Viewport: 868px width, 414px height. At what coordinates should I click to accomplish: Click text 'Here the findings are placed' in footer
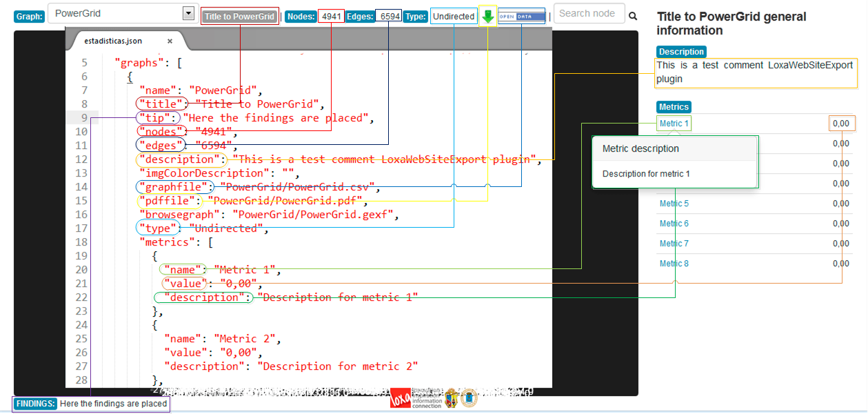(x=113, y=404)
